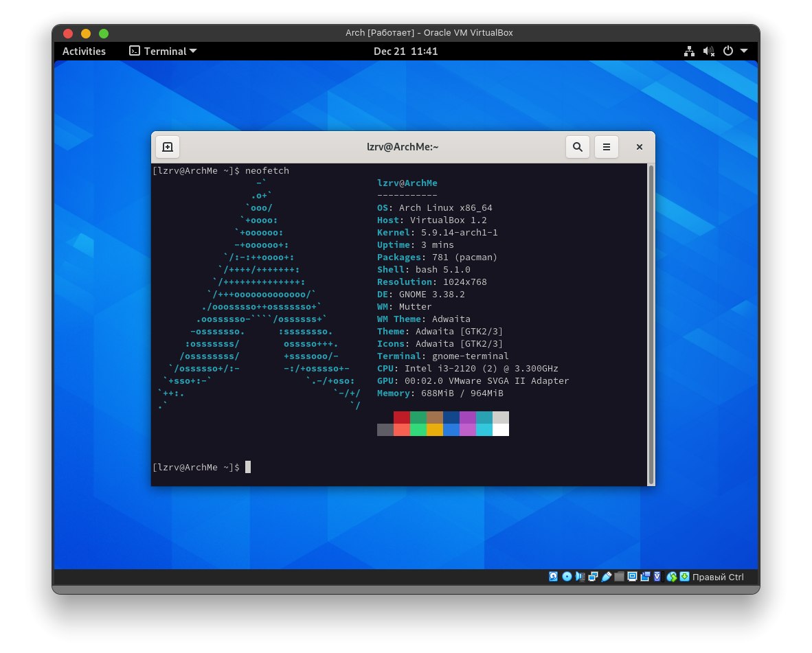Screen dimensions: 812x653
Task: Click the terminal prompt cursor at bottom
Action: (x=248, y=467)
